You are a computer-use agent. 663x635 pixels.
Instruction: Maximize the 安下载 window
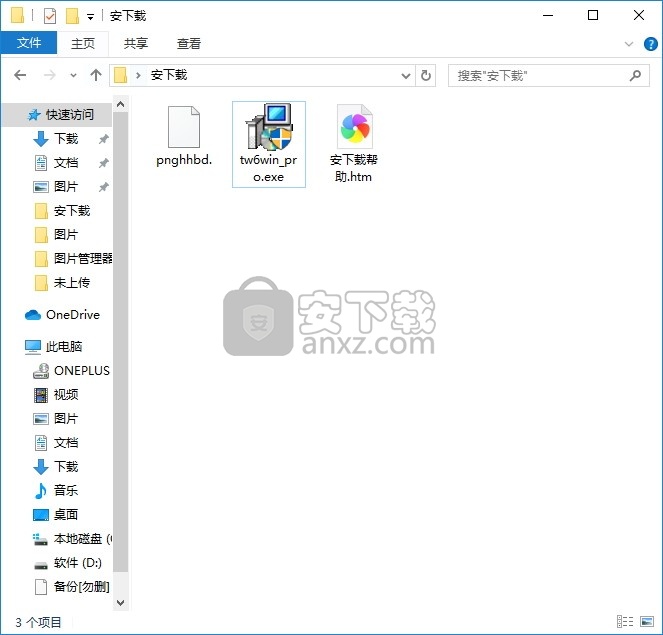(593, 15)
